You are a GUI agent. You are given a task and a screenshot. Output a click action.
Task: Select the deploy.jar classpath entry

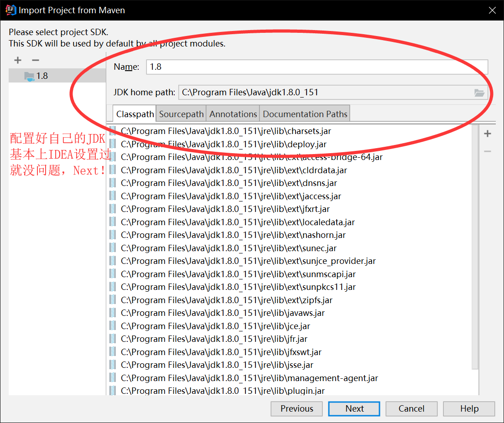[223, 144]
